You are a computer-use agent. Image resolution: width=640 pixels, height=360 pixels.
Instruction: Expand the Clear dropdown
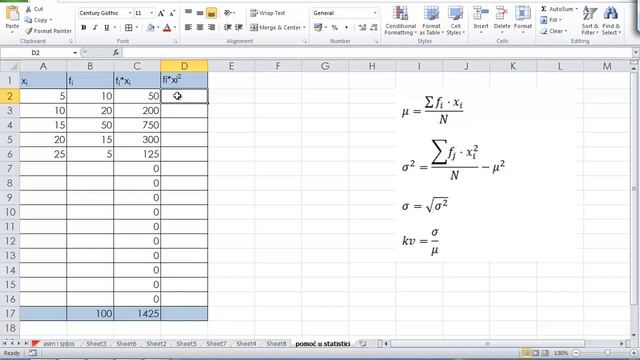(x=566, y=31)
